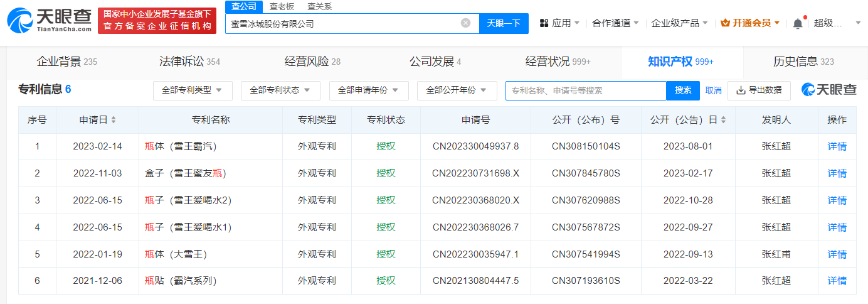Viewport: 868px width, 304px height.
Task: Open notifications via the bell icon
Action: [x=798, y=23]
